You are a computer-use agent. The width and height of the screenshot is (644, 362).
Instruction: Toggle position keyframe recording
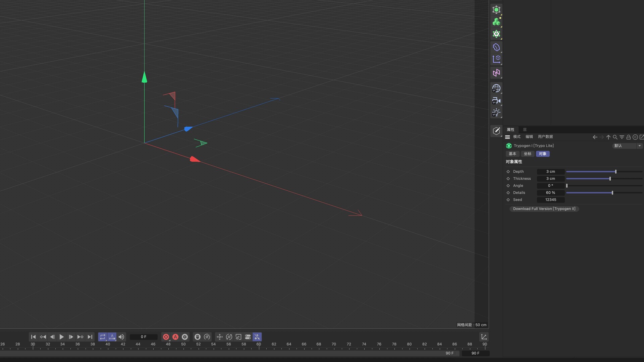[x=220, y=337]
